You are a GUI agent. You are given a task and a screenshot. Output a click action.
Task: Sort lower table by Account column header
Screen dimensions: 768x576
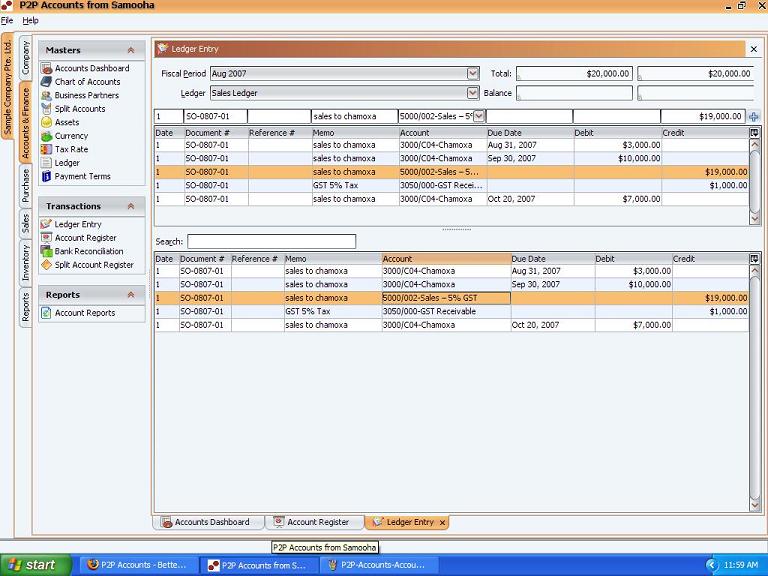446,259
